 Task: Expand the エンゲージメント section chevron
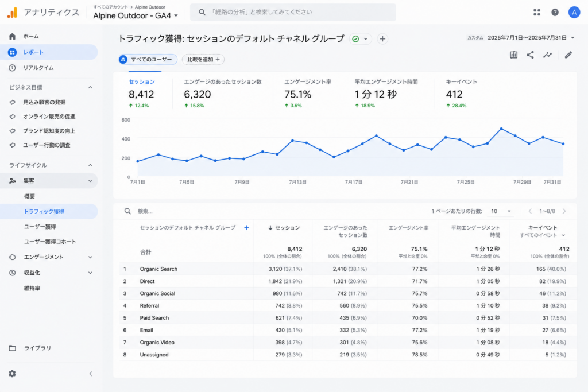(x=90, y=257)
